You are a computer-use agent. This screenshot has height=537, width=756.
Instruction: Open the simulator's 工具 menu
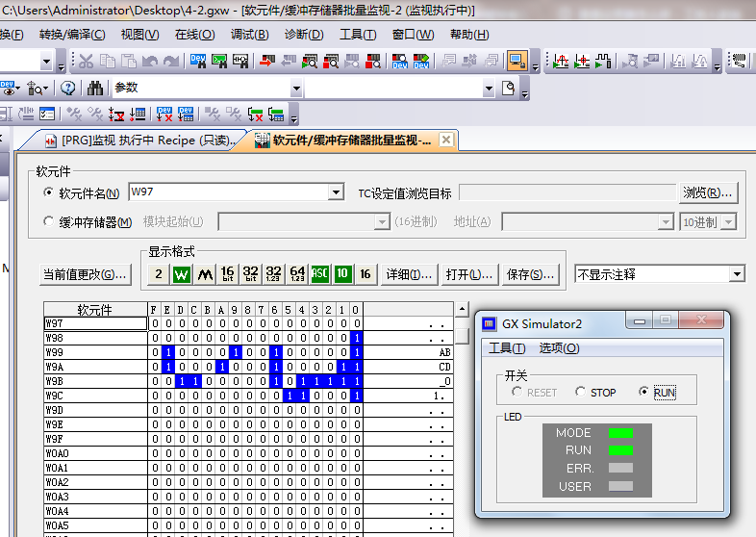pos(507,348)
